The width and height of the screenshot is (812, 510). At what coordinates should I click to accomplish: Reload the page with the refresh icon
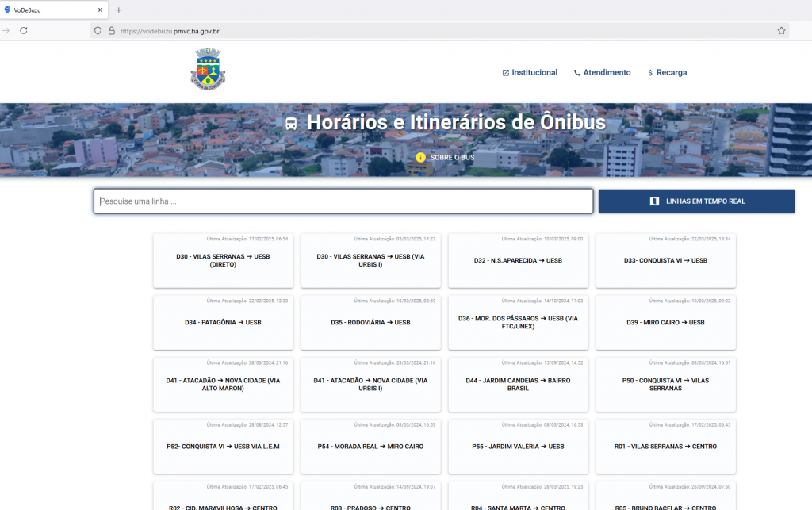point(24,31)
